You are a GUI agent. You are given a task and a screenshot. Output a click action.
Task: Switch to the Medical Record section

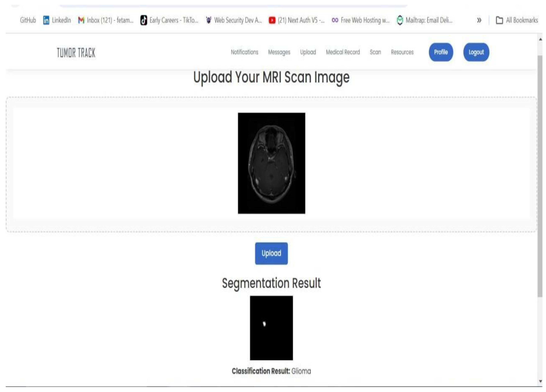click(343, 52)
